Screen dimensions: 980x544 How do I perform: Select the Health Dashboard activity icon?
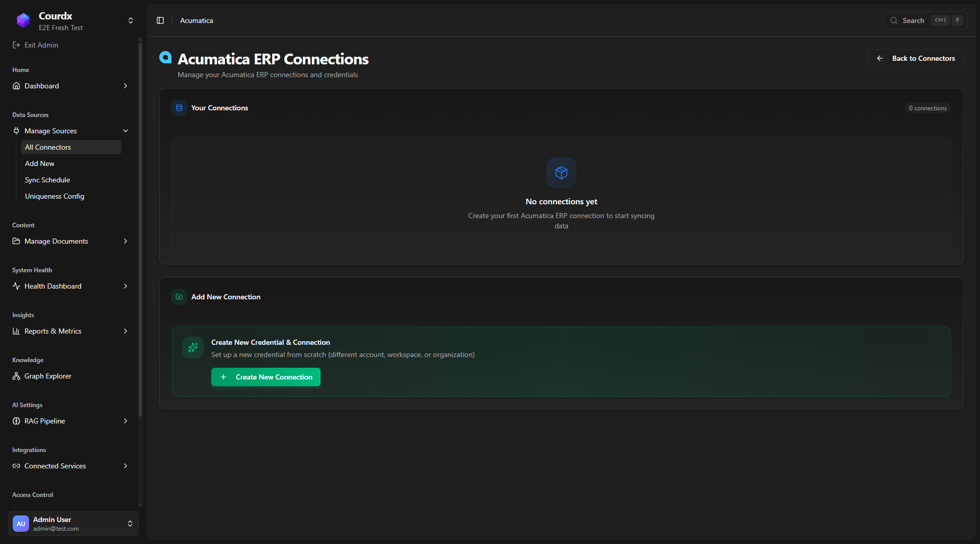coord(16,286)
